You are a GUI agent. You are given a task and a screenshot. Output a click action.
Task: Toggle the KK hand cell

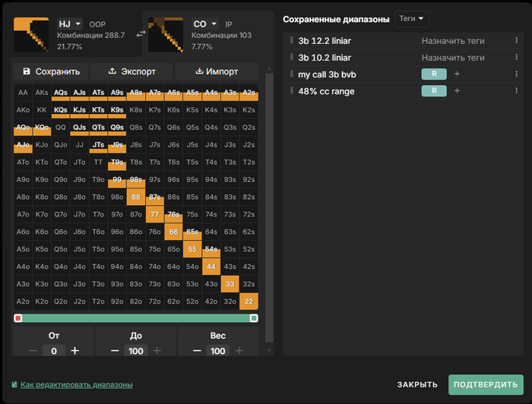(42, 110)
